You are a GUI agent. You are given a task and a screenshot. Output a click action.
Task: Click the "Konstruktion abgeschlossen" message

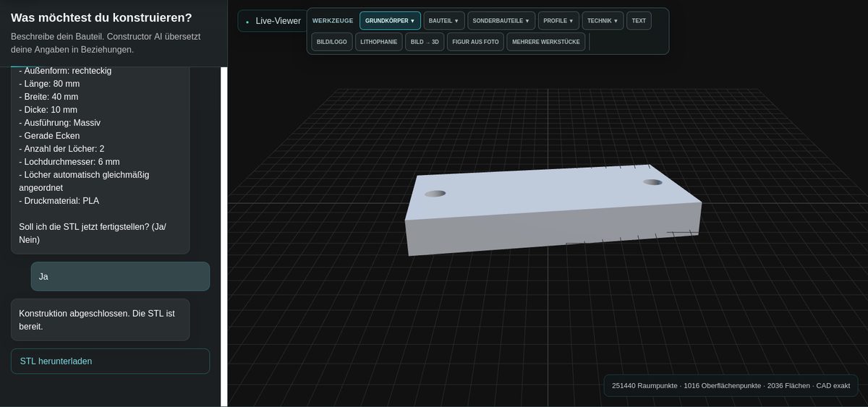pos(100,320)
